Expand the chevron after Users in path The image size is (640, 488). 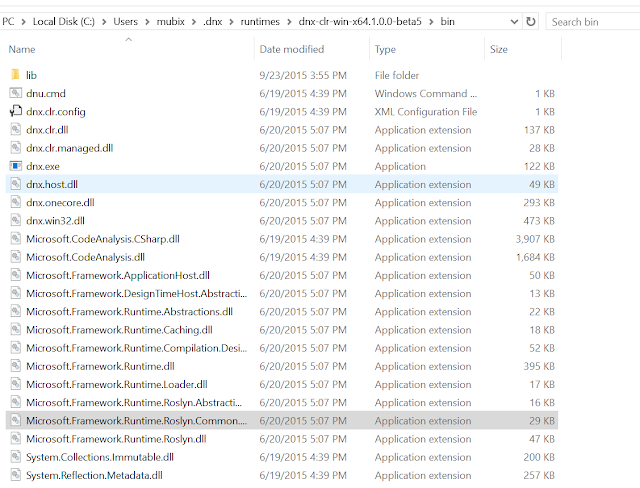point(147,22)
